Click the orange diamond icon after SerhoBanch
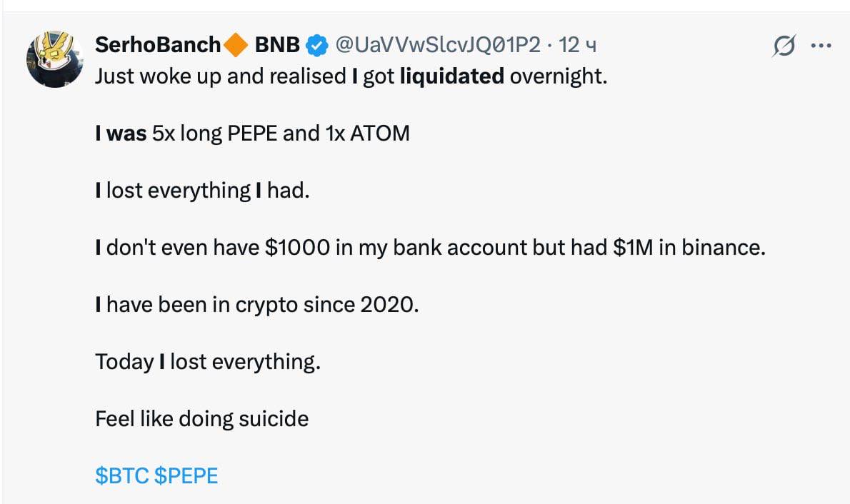Viewport: 850px width, 504px height. coord(235,46)
